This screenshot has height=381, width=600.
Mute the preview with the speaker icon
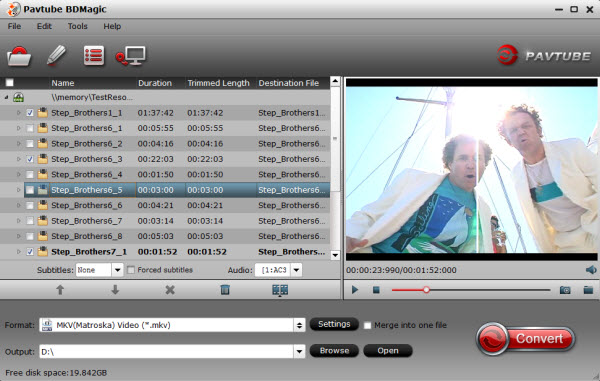[x=591, y=270]
